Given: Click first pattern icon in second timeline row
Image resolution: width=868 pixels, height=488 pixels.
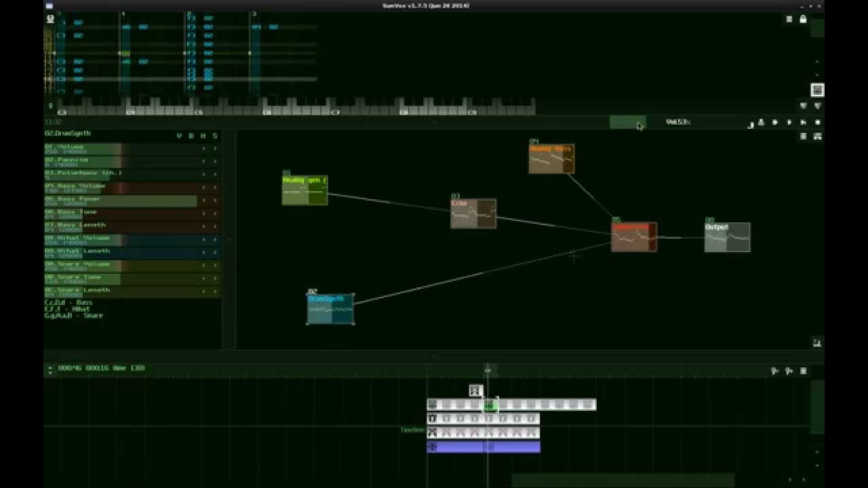Looking at the screenshot, I should click(433, 419).
